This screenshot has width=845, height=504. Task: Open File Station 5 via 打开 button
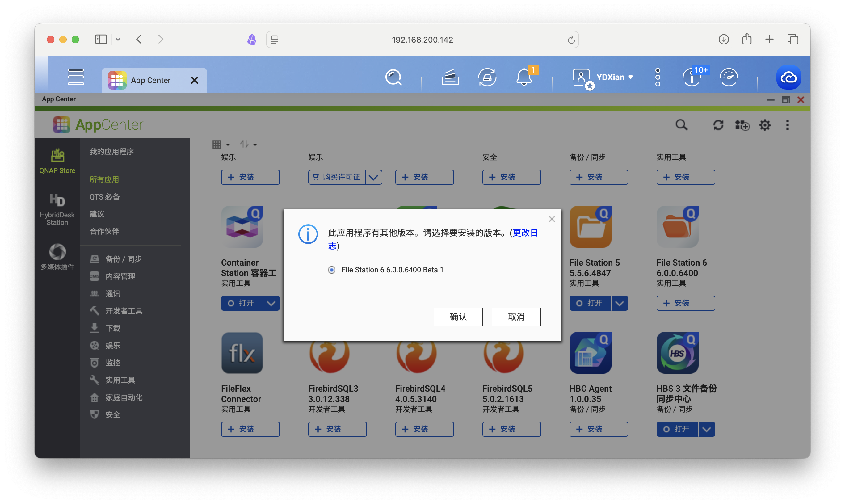coord(590,303)
